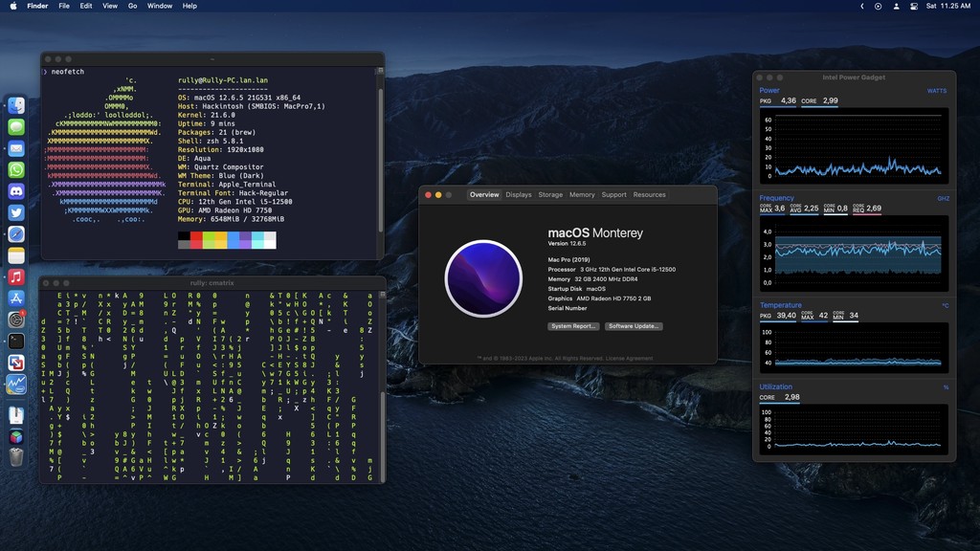Open Intel Power Gadget from the Dock
This screenshot has width=980, height=551.
coord(16,386)
